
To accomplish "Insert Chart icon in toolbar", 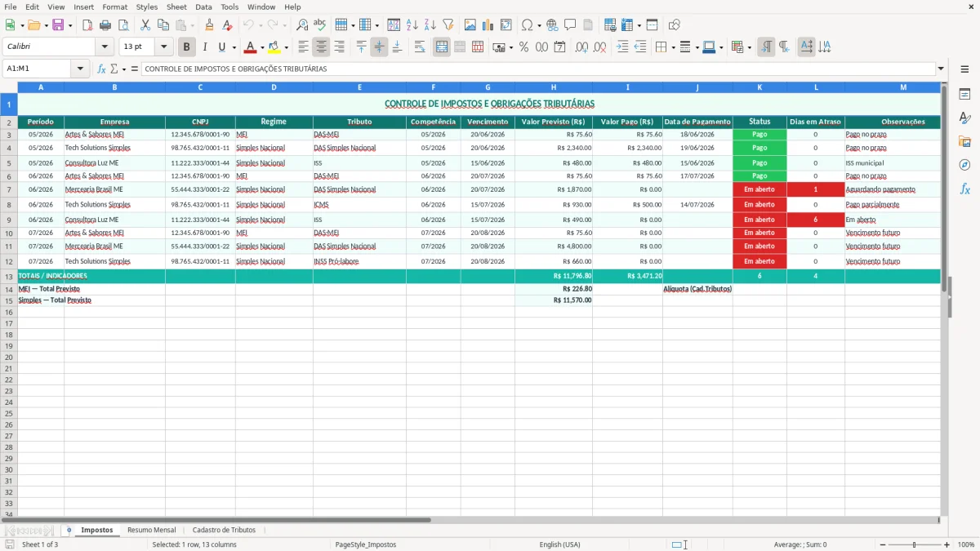I will coord(488,25).
